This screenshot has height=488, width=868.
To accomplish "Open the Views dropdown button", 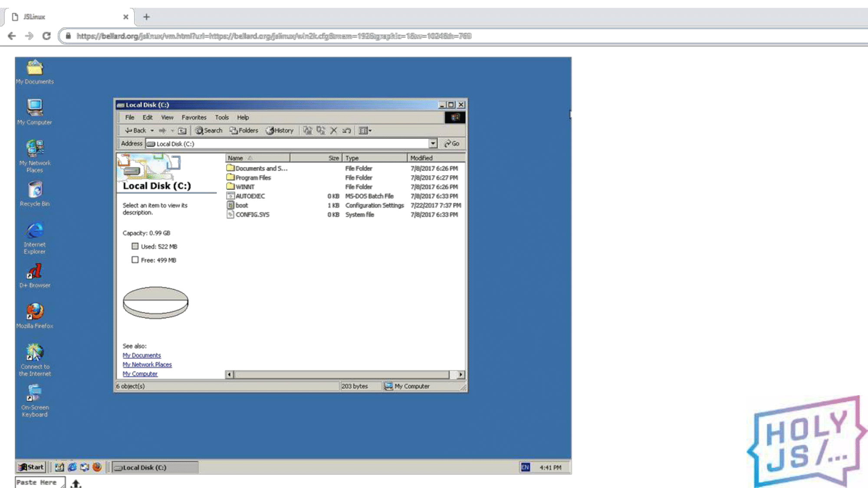I will [x=365, y=131].
